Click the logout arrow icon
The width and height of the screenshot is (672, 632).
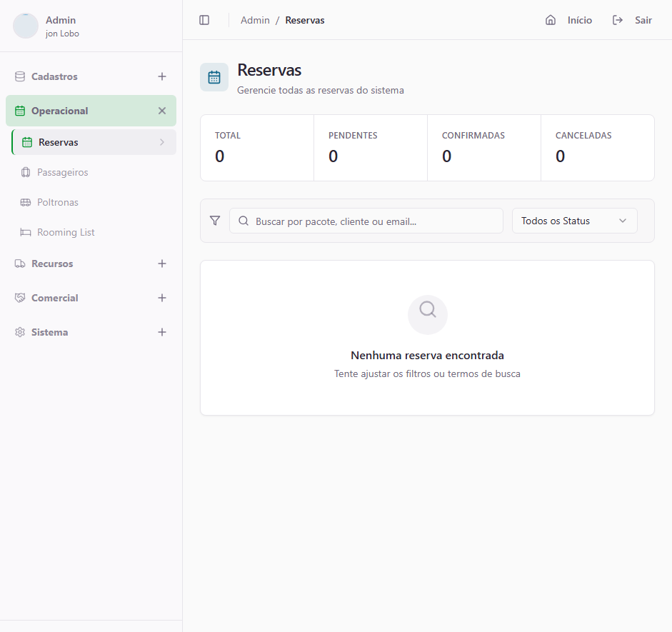click(x=618, y=20)
